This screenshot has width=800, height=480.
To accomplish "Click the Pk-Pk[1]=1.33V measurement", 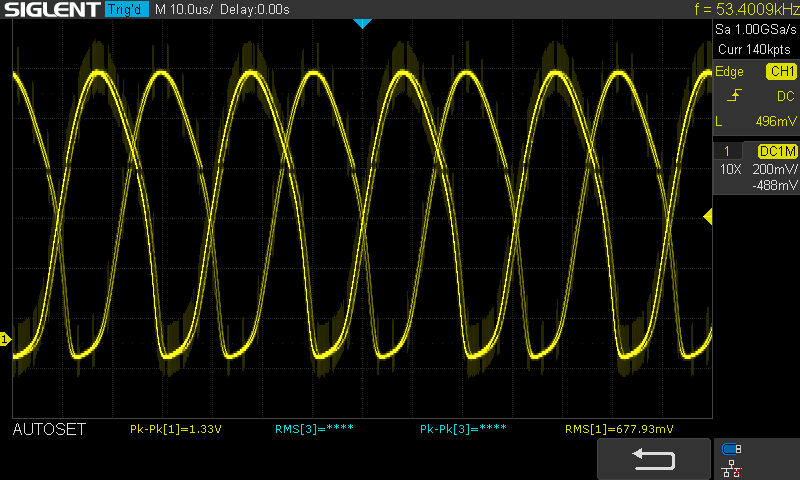I will pyautogui.click(x=176, y=429).
